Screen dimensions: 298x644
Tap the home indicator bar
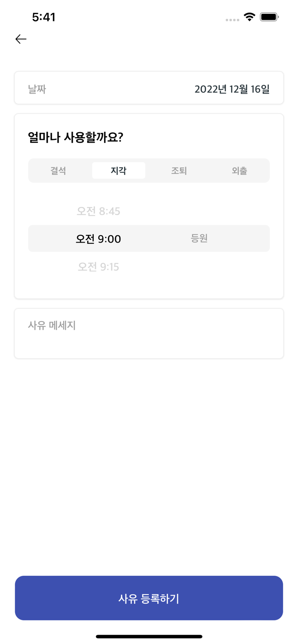pyautogui.click(x=149, y=637)
